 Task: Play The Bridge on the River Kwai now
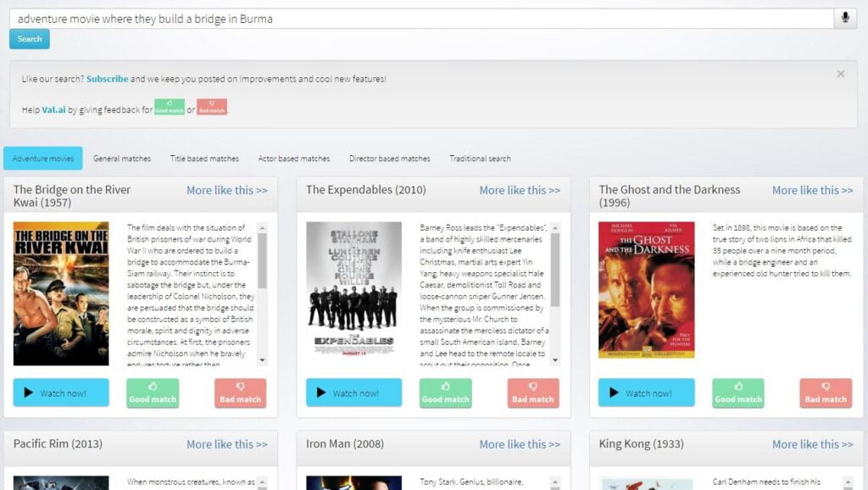pyautogui.click(x=61, y=393)
